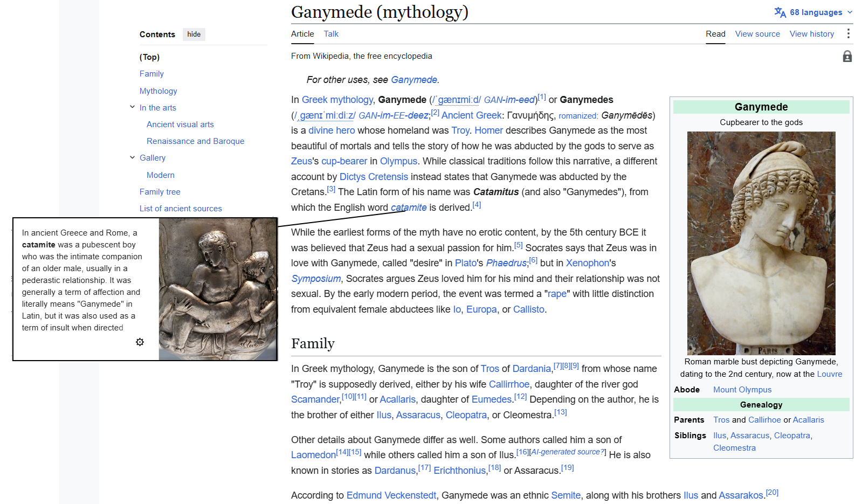
Task: Click the Ancient Greek language link
Action: click(x=472, y=115)
